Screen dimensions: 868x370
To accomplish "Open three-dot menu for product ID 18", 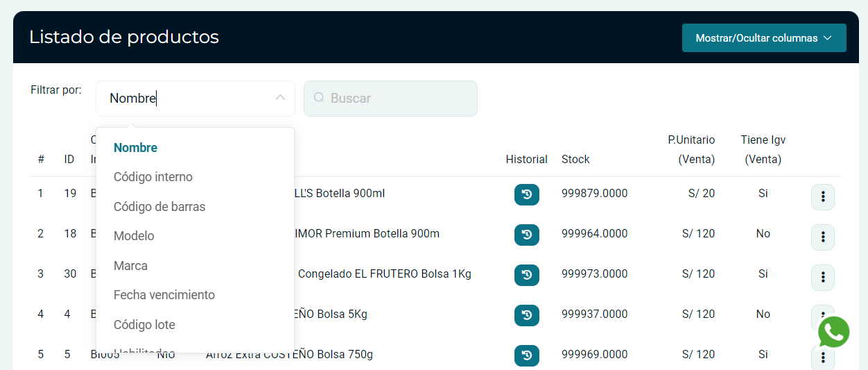I will [822, 237].
